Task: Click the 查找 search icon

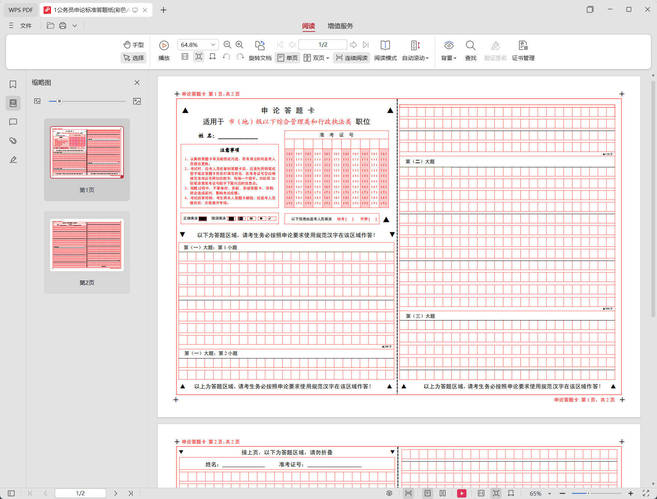Action: tap(470, 46)
